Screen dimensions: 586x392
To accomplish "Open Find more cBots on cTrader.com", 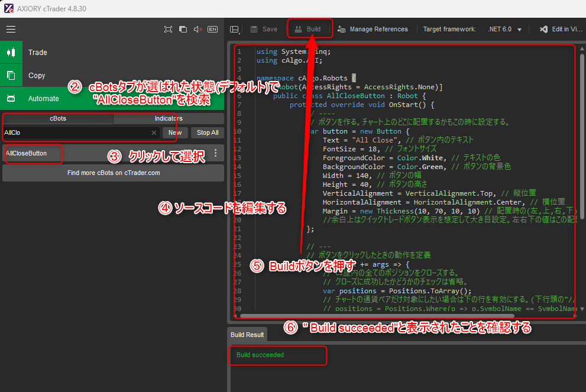I will (114, 173).
